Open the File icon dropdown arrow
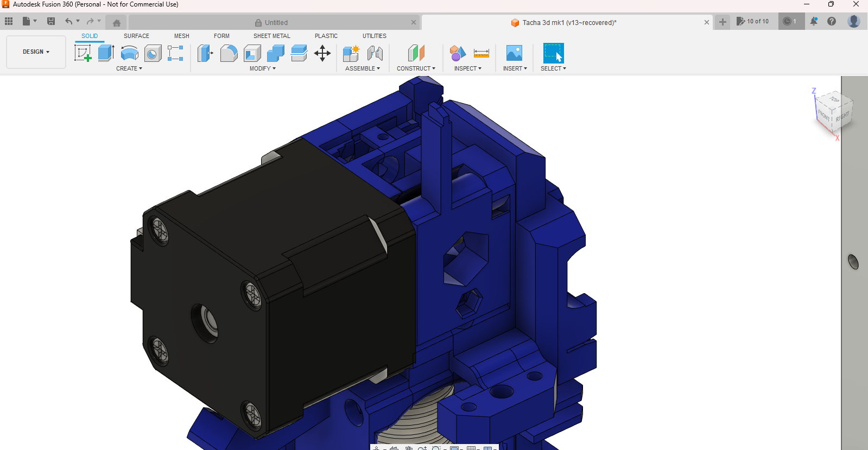868x450 pixels. tap(35, 21)
